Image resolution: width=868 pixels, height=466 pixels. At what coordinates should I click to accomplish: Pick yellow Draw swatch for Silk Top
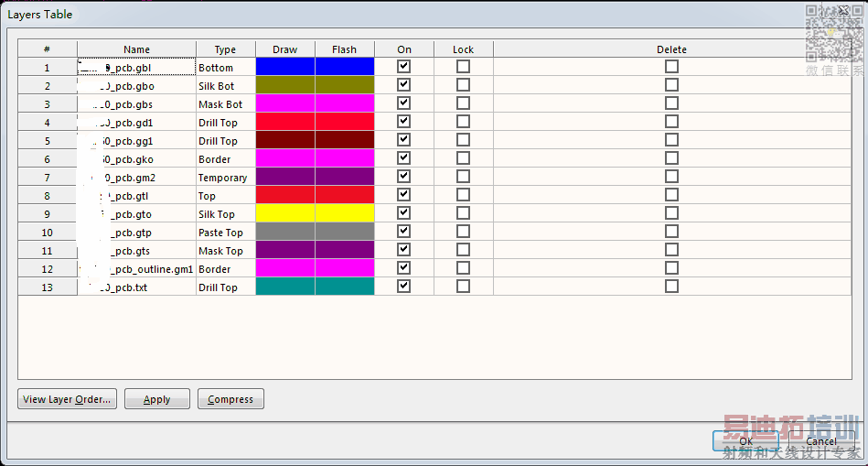click(285, 212)
